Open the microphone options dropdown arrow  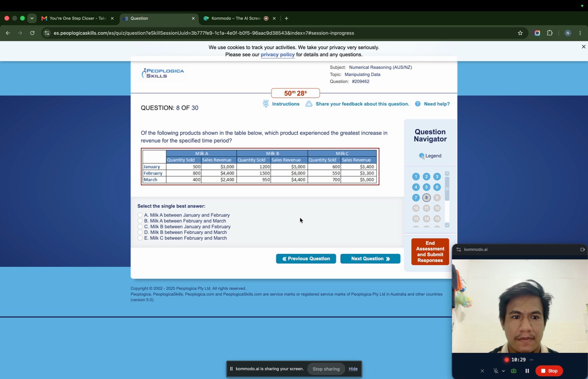click(503, 371)
